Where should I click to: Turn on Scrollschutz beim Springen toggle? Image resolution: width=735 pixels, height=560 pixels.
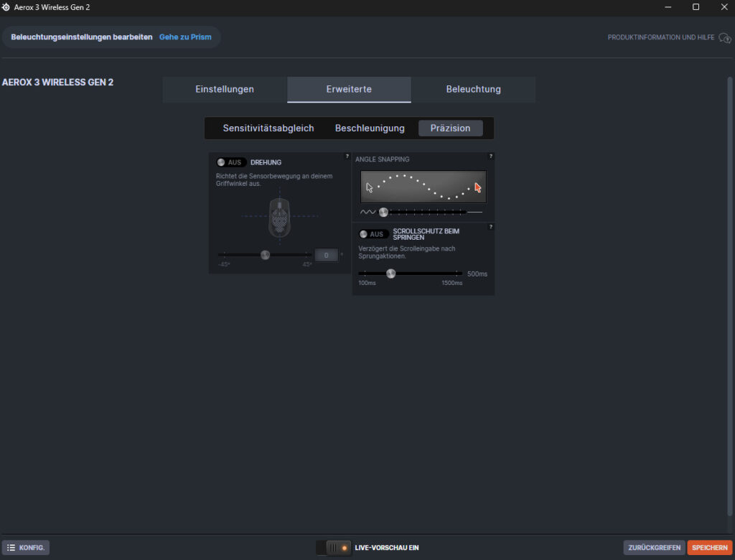[373, 234]
